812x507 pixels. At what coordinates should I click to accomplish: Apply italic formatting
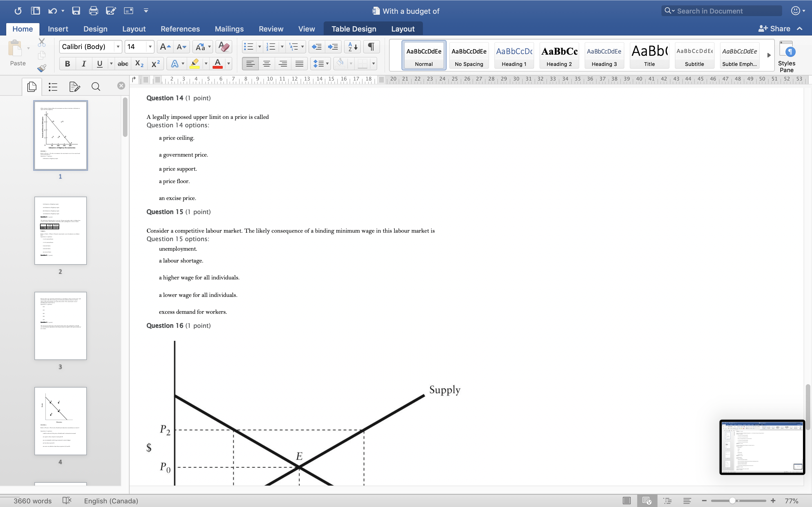click(x=84, y=63)
